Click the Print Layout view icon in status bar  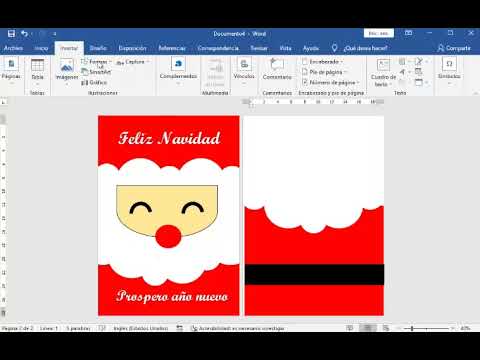click(368, 328)
